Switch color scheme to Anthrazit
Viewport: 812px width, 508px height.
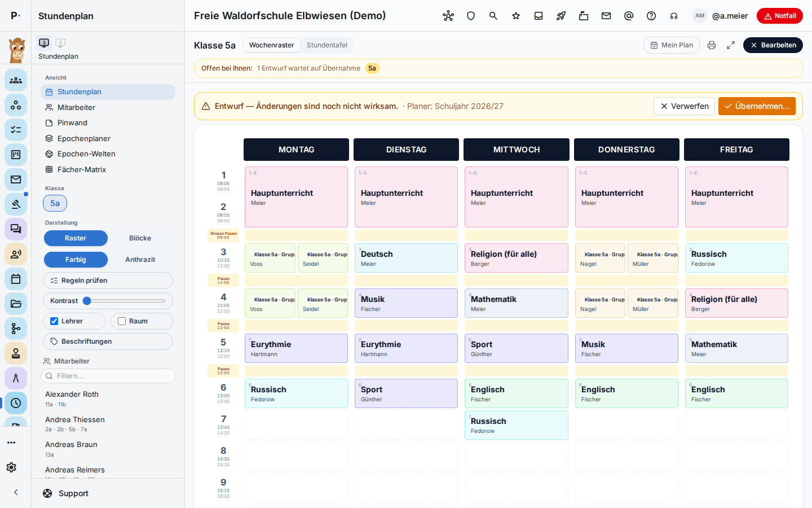click(140, 260)
